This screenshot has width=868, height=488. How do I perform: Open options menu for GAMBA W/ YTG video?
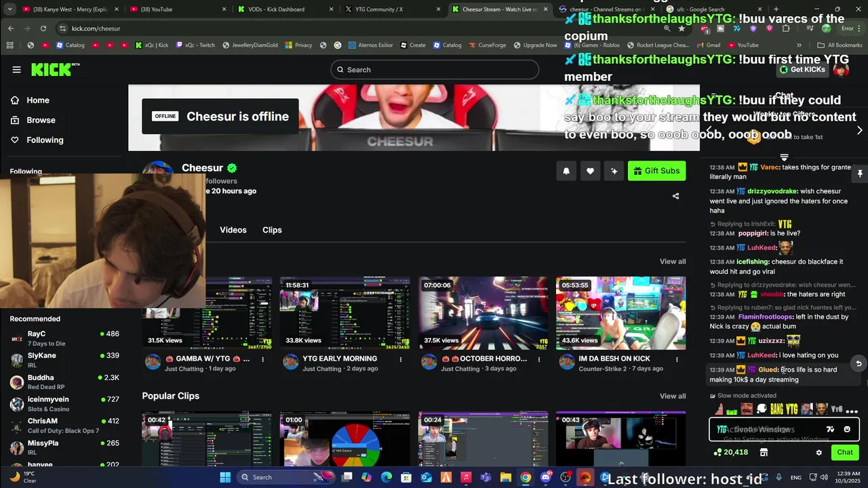click(262, 359)
